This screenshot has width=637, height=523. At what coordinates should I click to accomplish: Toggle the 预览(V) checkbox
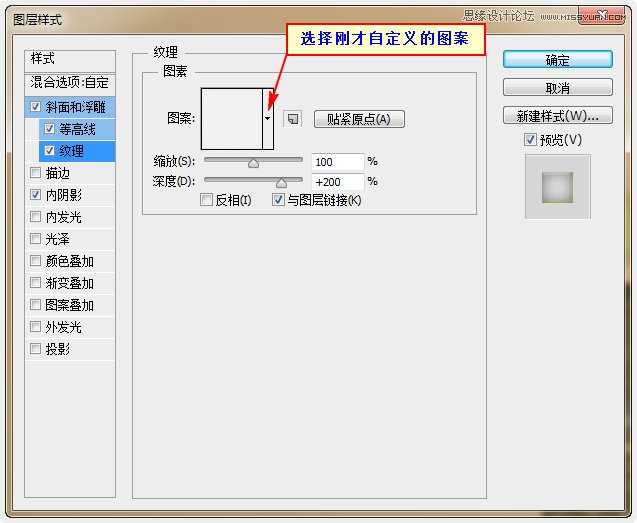pyautogui.click(x=530, y=140)
